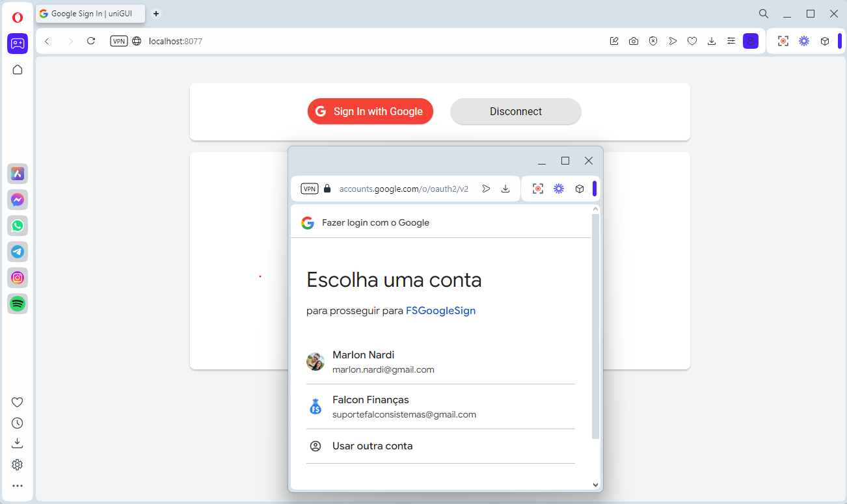Bookmark page with the heart toolbar icon
The width and height of the screenshot is (847, 504).
pos(692,41)
